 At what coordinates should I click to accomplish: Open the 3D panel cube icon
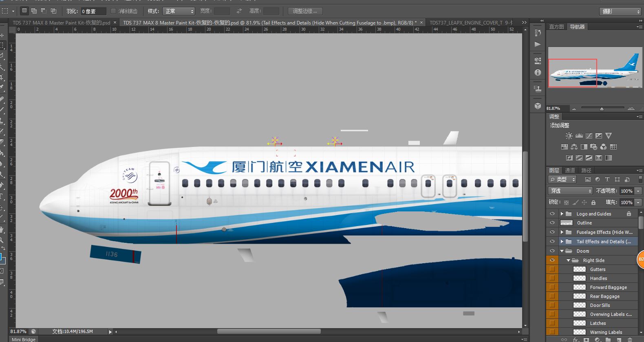tap(538, 106)
